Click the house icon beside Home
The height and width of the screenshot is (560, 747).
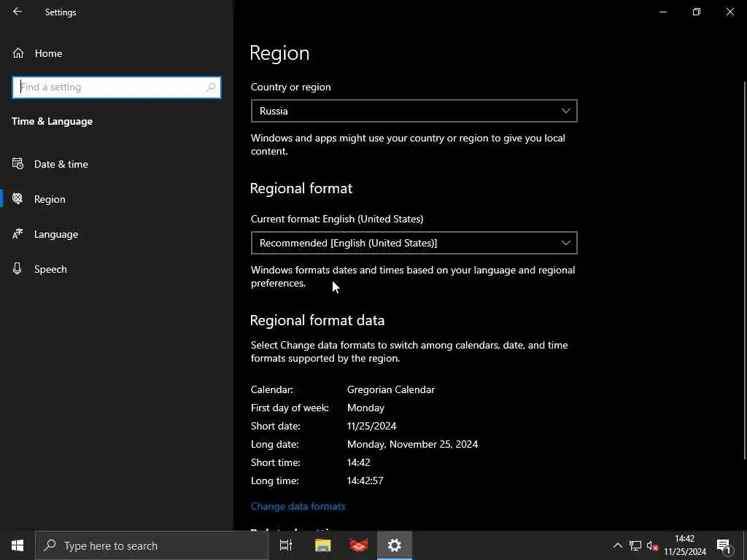pos(18,52)
